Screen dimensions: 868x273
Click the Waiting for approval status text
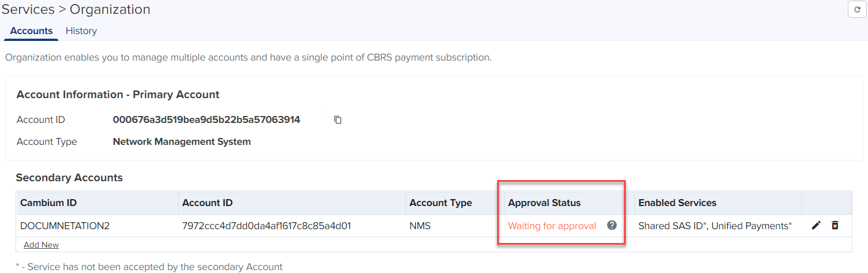click(x=552, y=226)
